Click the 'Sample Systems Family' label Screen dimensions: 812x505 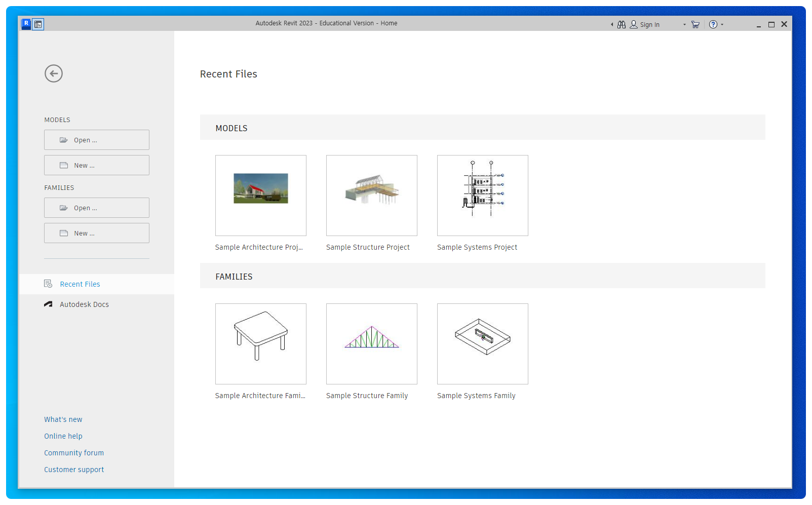tap(476, 396)
